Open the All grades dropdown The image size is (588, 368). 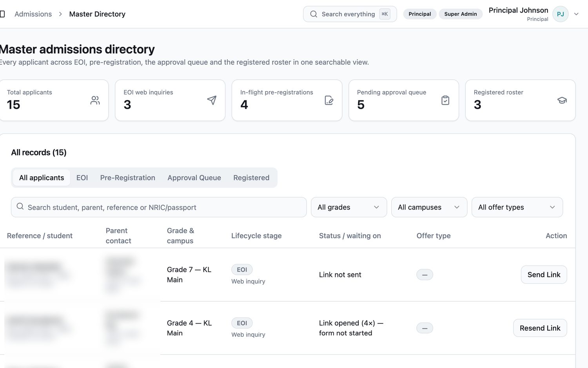[x=349, y=207]
